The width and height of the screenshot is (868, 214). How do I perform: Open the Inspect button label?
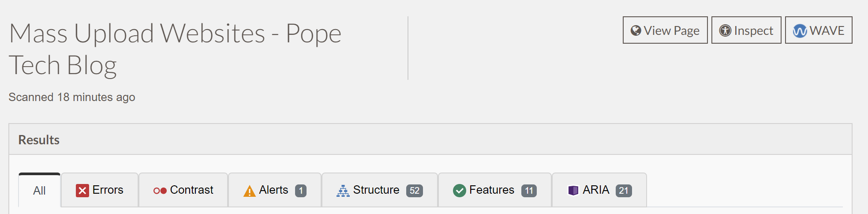(x=753, y=30)
